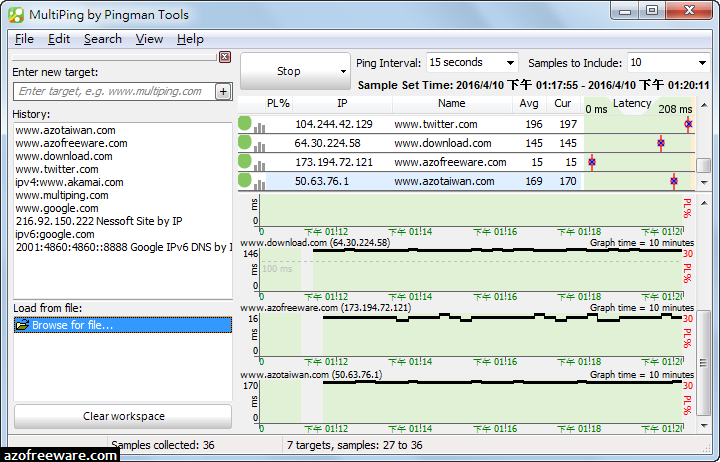Click IP cell 173.194.72.121
Screen dimensions: 720x462
pyautogui.click(x=334, y=162)
